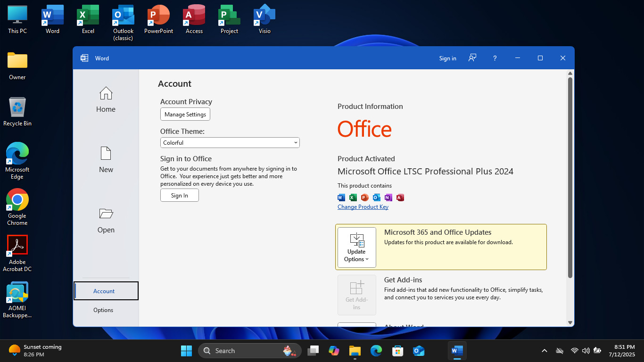Expand the Update Options menu

pyautogui.click(x=357, y=247)
